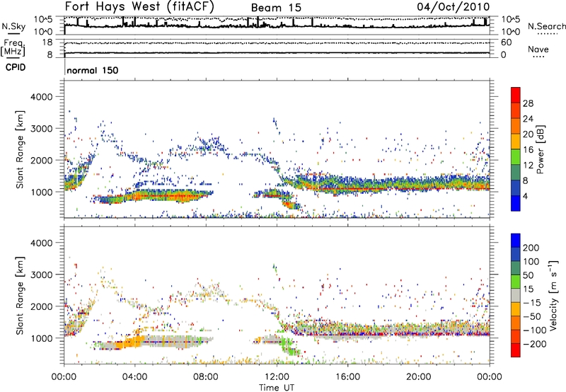Click the left "10^5" noise axis label
566x392 pixels.
[43, 20]
